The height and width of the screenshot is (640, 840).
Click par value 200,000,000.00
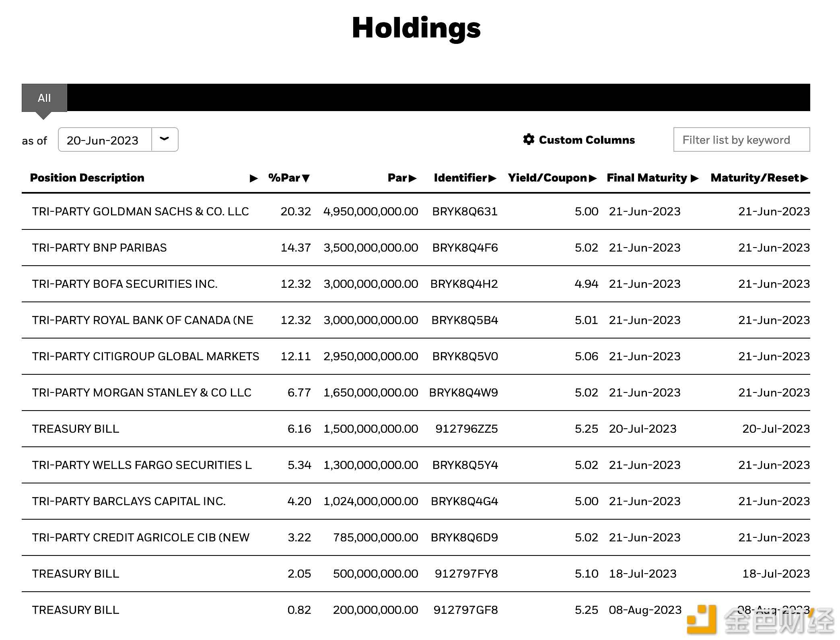376,610
